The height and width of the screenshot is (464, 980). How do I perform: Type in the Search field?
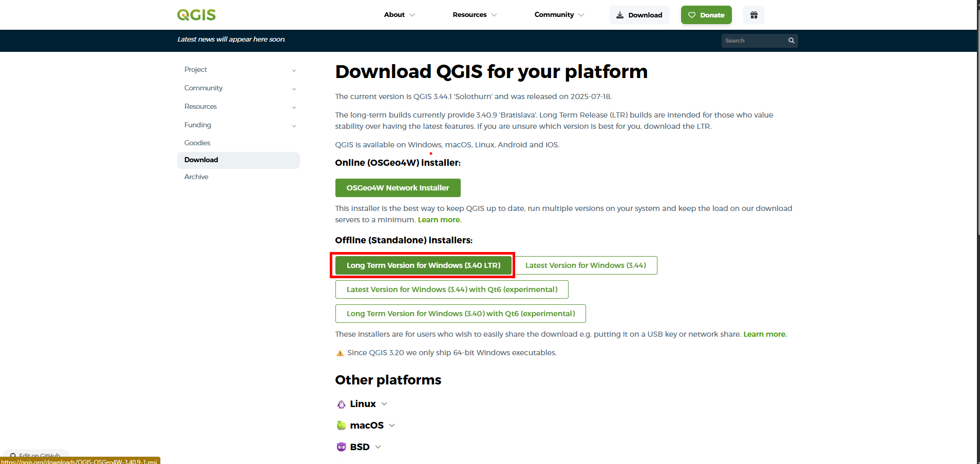753,41
